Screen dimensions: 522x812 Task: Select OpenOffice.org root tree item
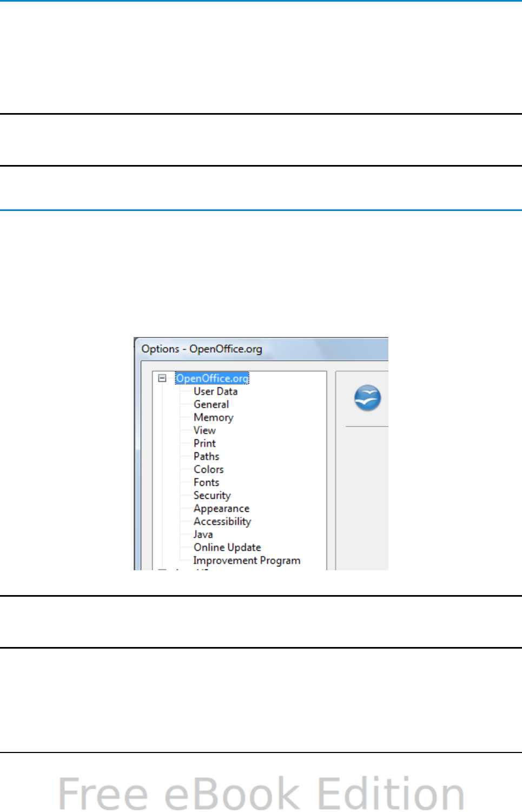(x=212, y=378)
